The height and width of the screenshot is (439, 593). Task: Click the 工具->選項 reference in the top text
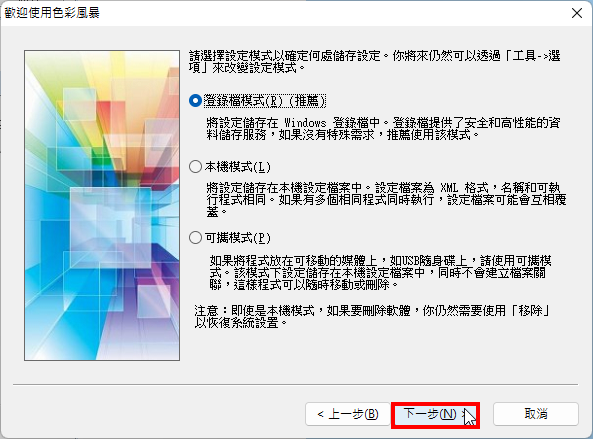(536, 56)
